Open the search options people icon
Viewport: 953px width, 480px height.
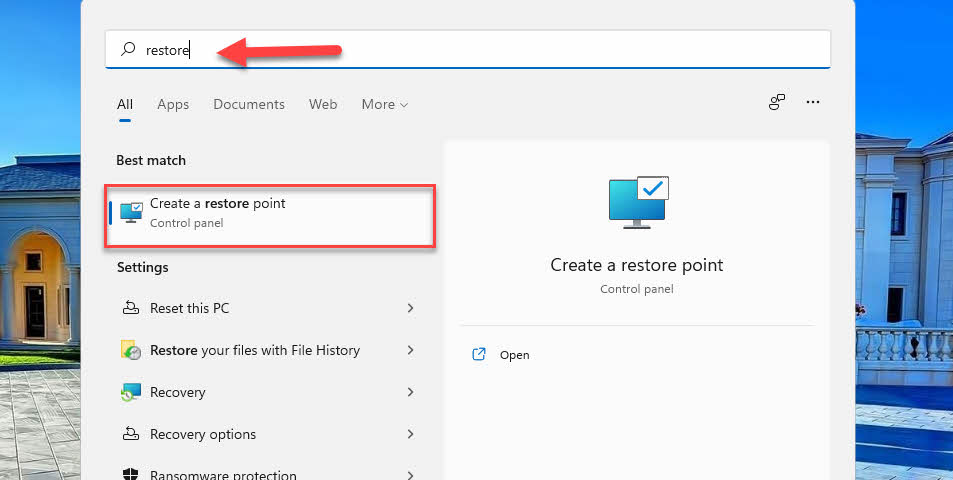[x=777, y=103]
